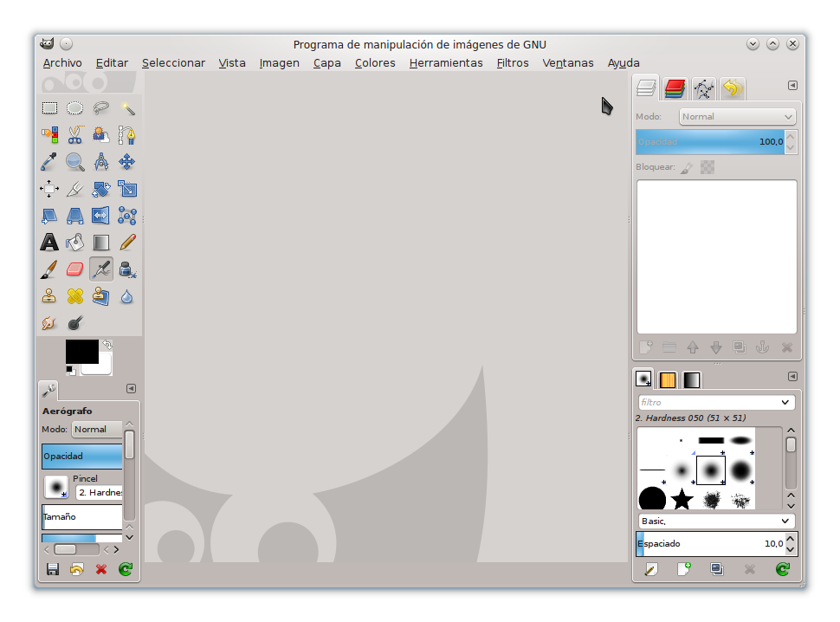This screenshot has height=622, width=840.
Task: Choose the Blend gradient tool
Action: (100, 243)
